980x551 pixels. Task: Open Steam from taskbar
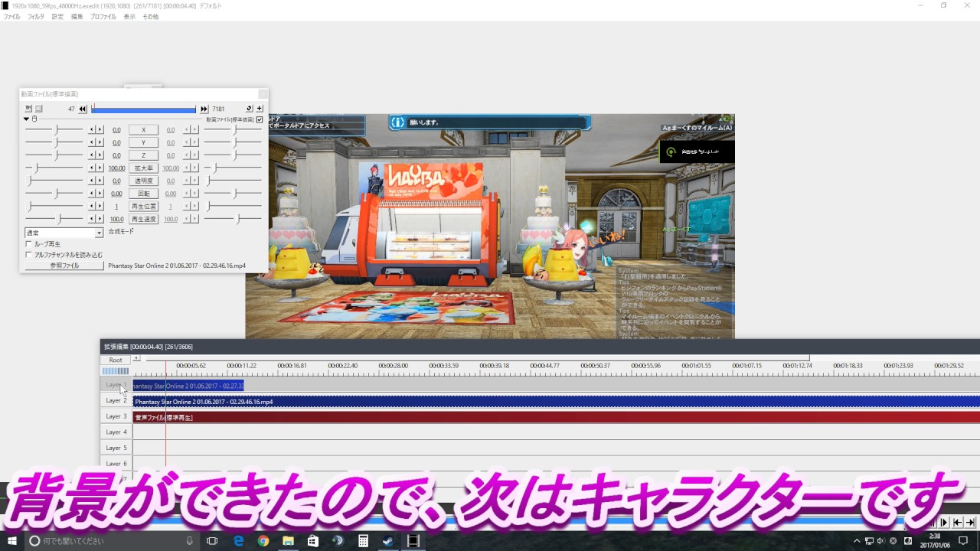click(387, 541)
